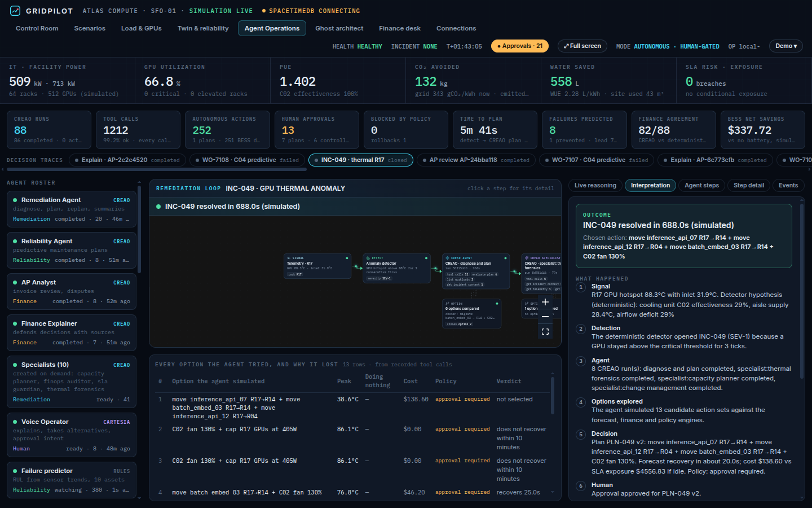
Task: Enter Full screen mode
Action: click(x=582, y=46)
